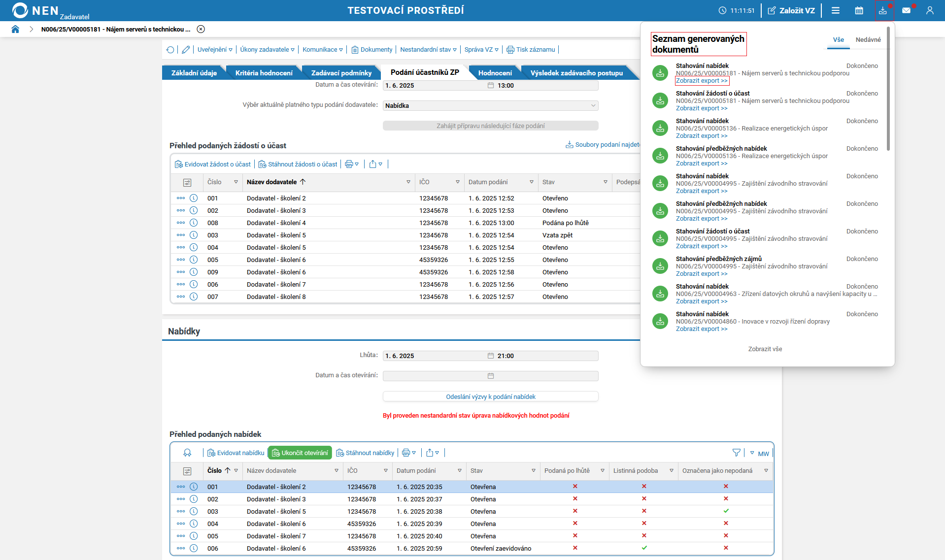
Task: Switch to the Hodnocení tab
Action: pyautogui.click(x=495, y=73)
